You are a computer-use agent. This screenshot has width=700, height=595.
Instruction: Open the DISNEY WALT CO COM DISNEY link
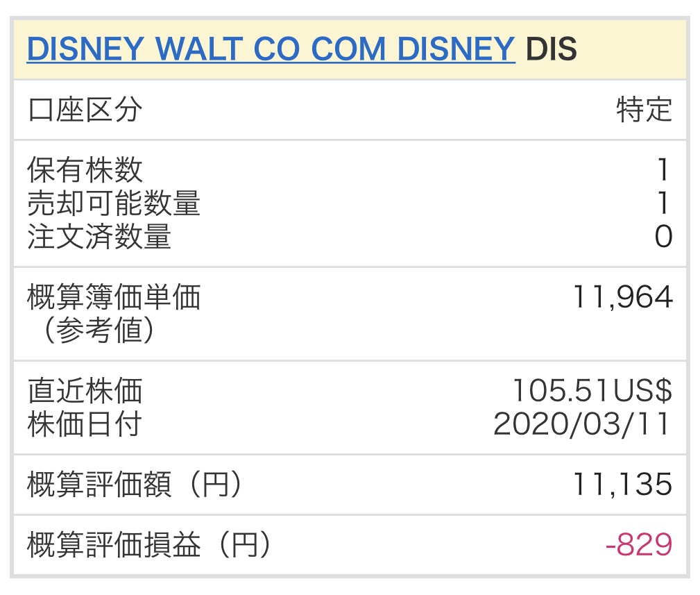pos(271,49)
